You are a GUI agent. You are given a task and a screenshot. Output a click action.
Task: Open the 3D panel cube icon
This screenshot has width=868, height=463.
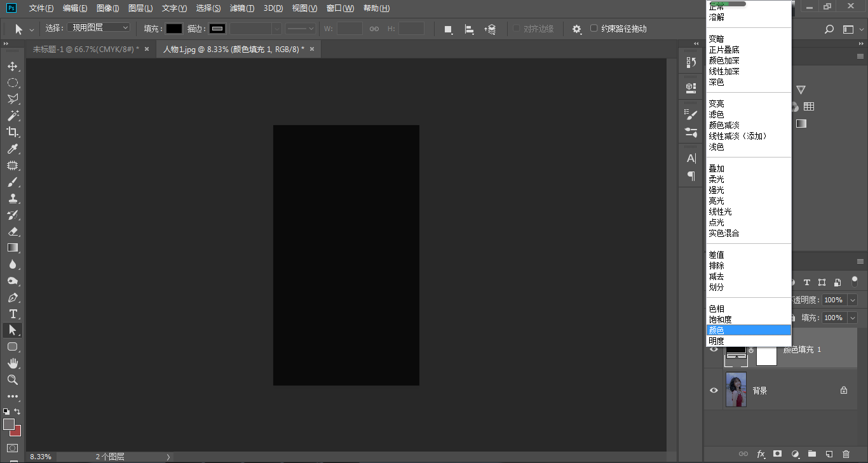tap(691, 88)
